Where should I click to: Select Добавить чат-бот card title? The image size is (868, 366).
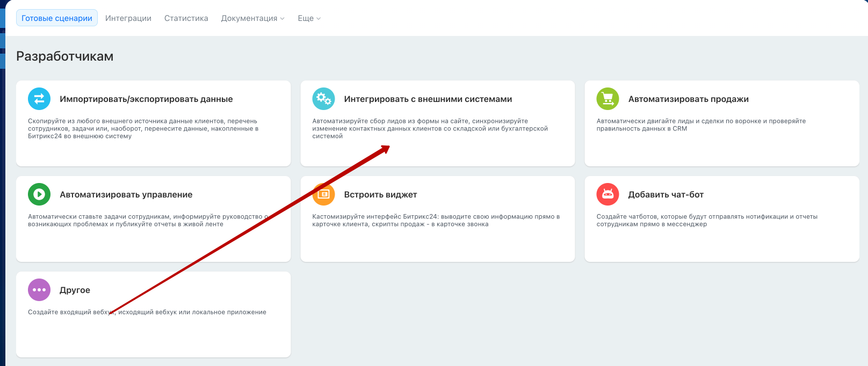666,195
